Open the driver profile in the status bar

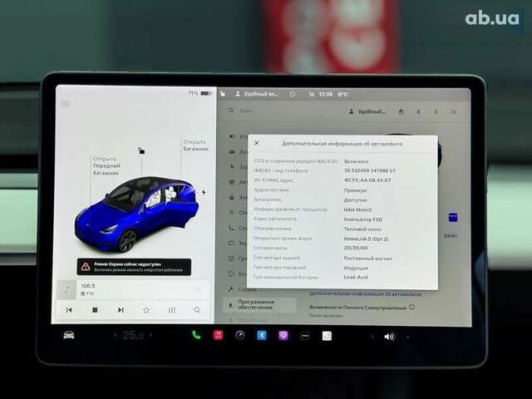click(257, 94)
